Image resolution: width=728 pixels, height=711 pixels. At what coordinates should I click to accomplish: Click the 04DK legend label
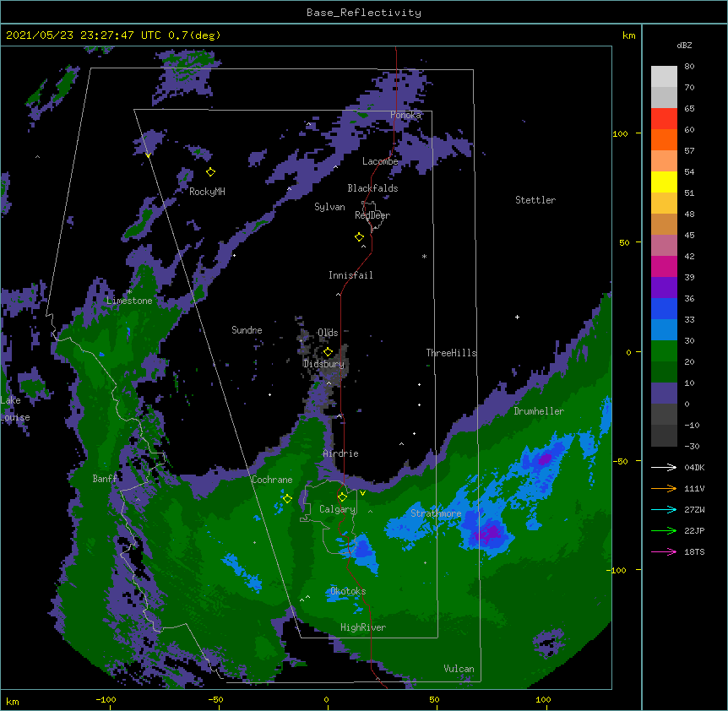694,467
